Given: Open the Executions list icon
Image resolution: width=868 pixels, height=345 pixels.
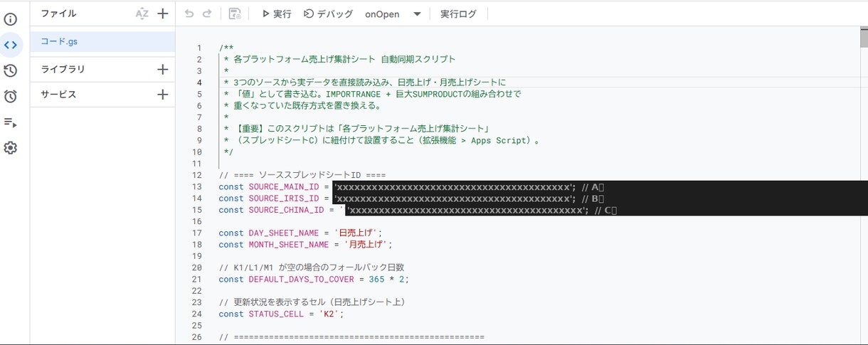Looking at the screenshot, I should 10,122.
